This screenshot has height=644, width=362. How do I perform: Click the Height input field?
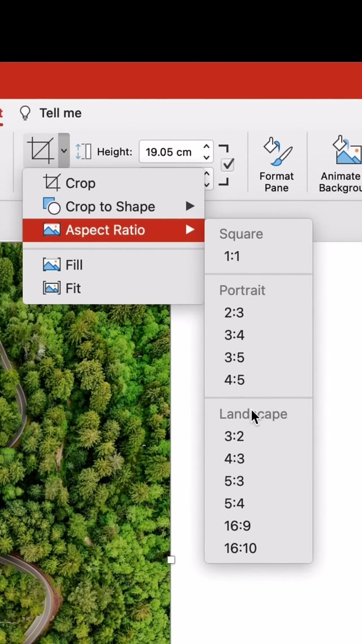pos(169,152)
